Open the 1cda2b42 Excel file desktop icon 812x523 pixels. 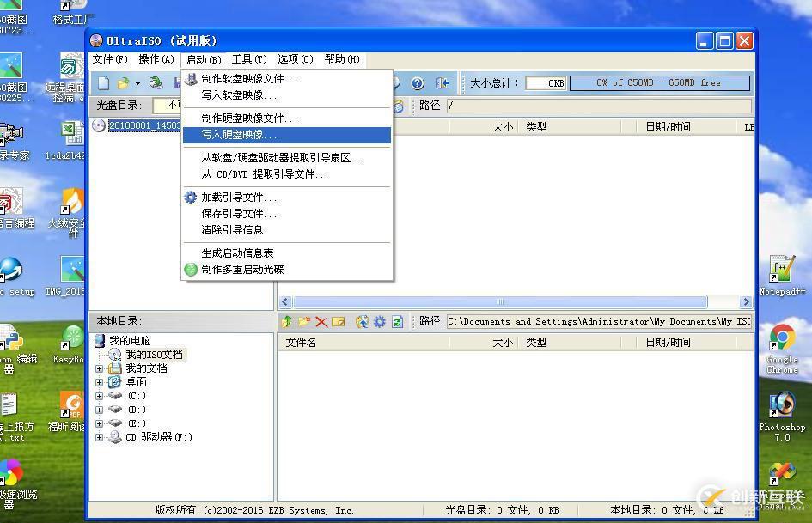(x=67, y=140)
